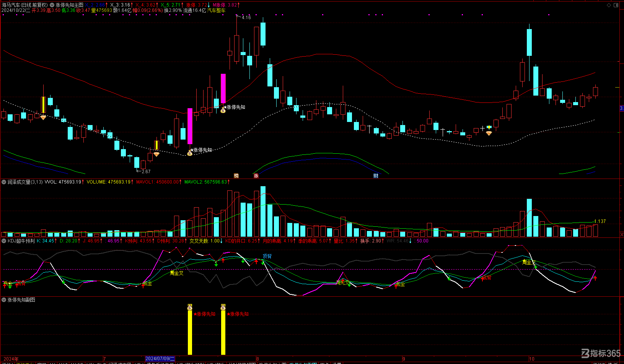Click month 10 marker on time axis
Screen dimensions: 624x364
click(531, 359)
